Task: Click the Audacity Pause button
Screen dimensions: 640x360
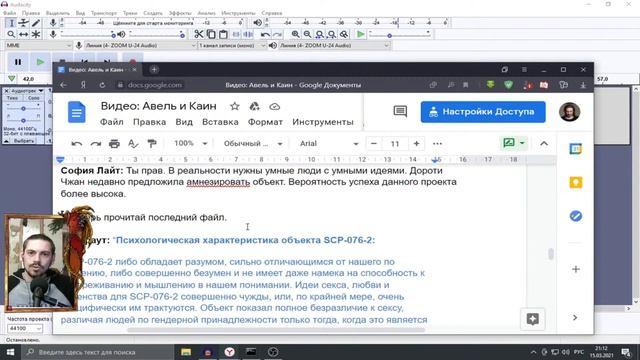Action: coord(18,62)
